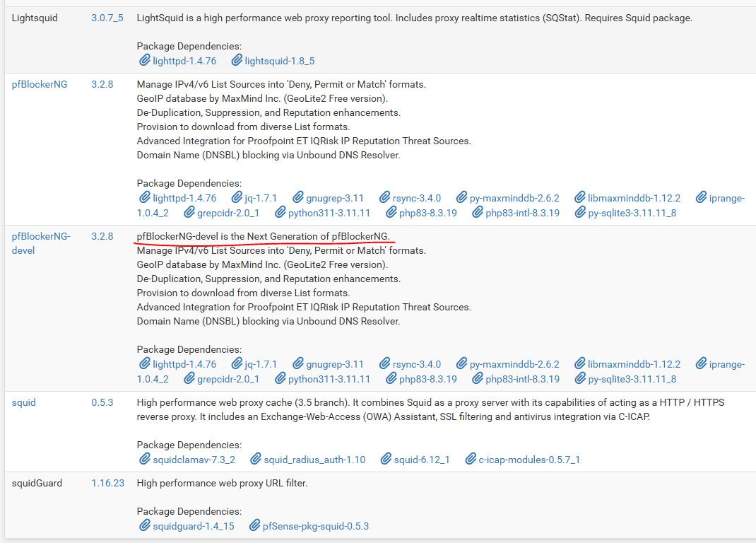Select the squidGuard package name text
Image resolution: width=756 pixels, height=543 pixels.
(37, 483)
